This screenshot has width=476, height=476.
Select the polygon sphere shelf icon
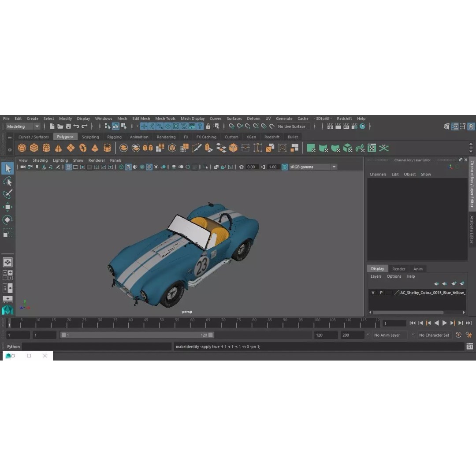click(22, 148)
